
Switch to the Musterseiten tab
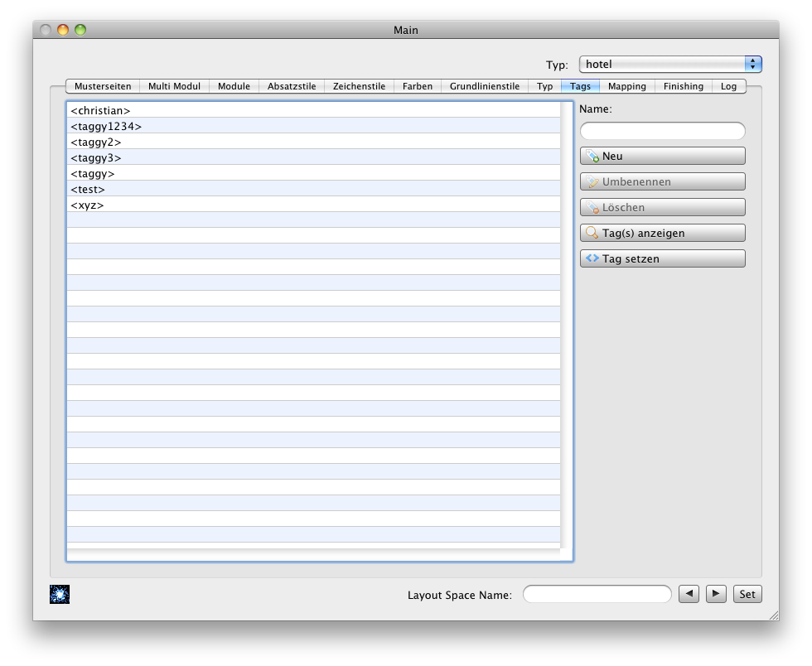[103, 86]
